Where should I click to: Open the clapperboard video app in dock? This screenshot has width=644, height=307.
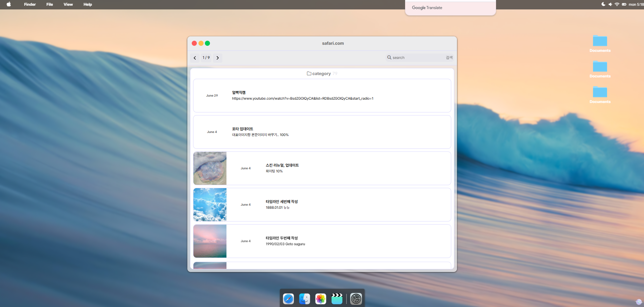[337, 299]
